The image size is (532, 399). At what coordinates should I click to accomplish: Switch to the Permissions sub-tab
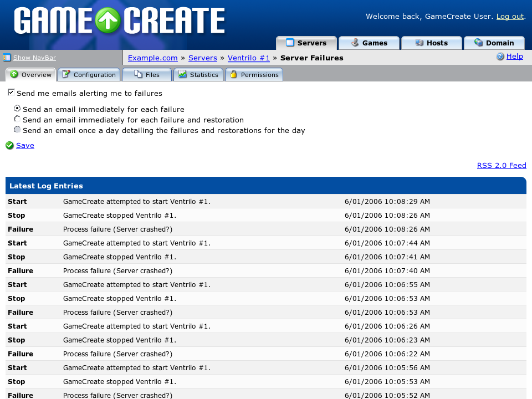254,75
